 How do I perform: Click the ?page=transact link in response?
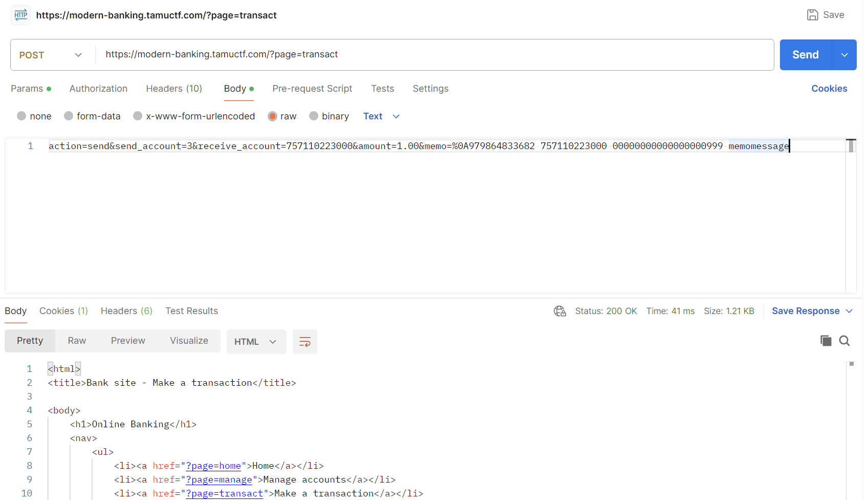[x=224, y=493]
